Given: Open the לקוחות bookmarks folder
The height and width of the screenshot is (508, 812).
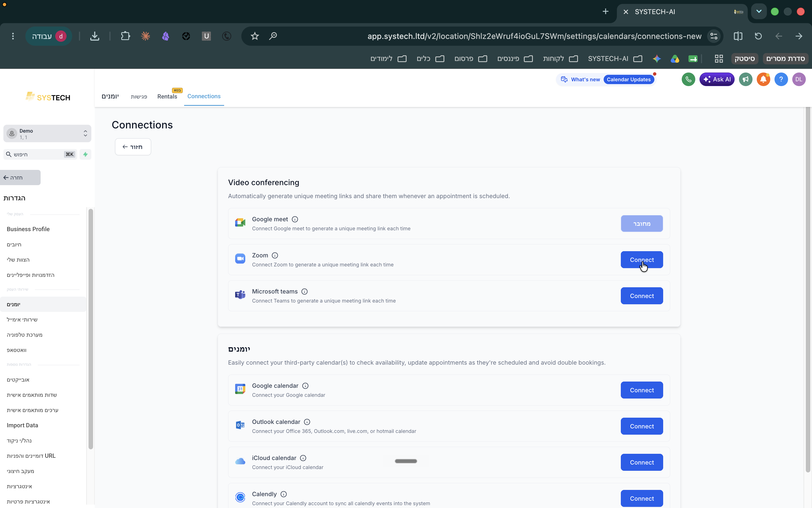Looking at the screenshot, I should 560,59.
